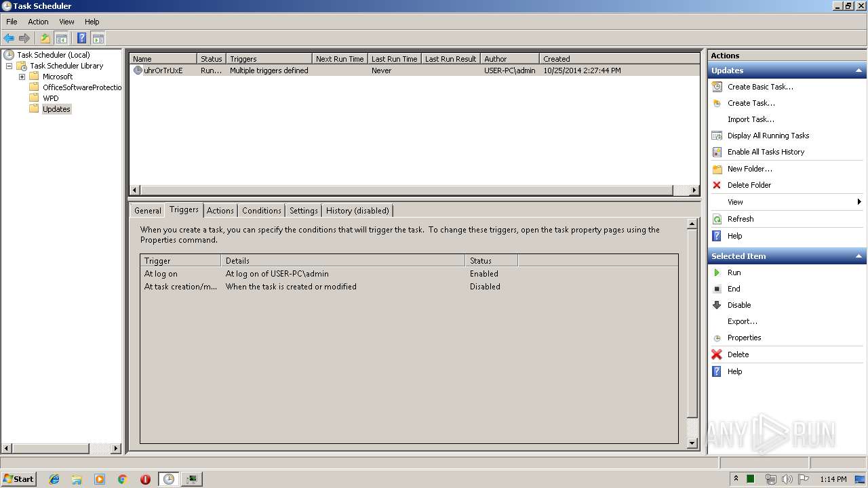
Task: Collapse the Selected Item section
Action: (x=859, y=256)
